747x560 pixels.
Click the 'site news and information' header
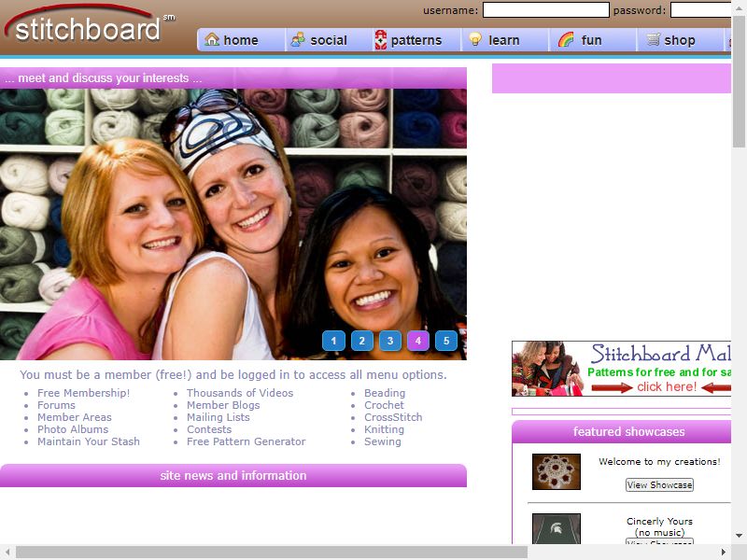point(233,476)
